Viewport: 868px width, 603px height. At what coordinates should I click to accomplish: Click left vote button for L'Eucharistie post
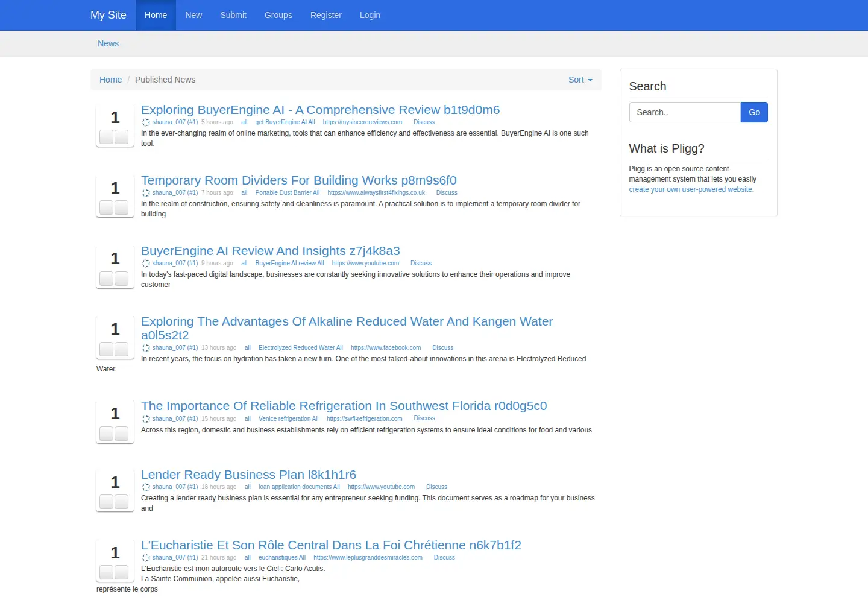107,572
